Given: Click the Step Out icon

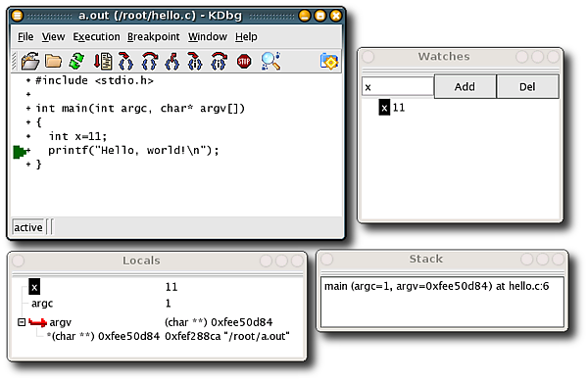Looking at the screenshot, I should click(171, 61).
